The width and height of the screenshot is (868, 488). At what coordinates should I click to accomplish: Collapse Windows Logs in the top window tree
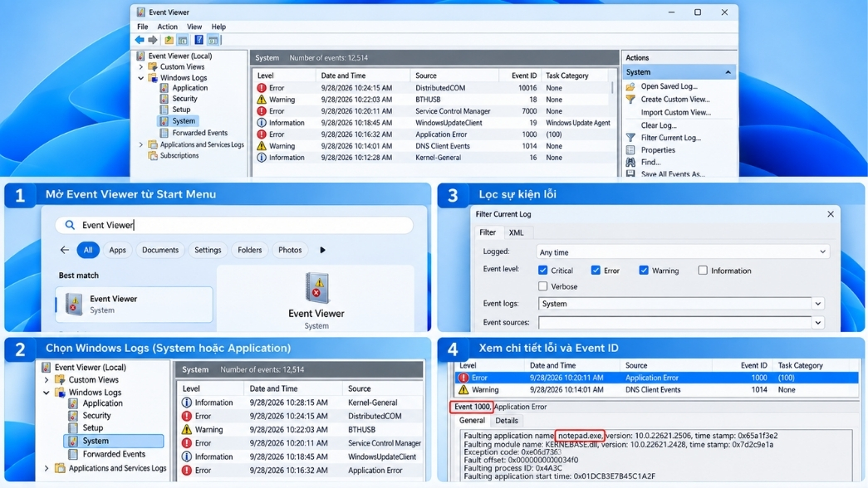(140, 78)
